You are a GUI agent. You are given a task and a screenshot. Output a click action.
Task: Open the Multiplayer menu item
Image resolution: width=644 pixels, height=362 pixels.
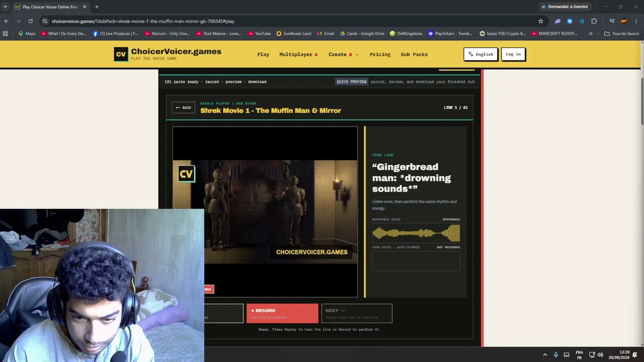click(298, 54)
